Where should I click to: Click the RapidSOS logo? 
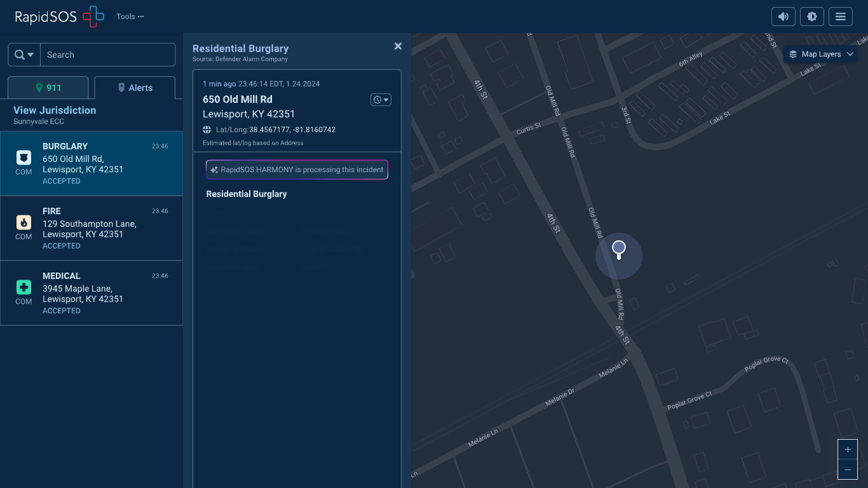click(x=59, y=17)
